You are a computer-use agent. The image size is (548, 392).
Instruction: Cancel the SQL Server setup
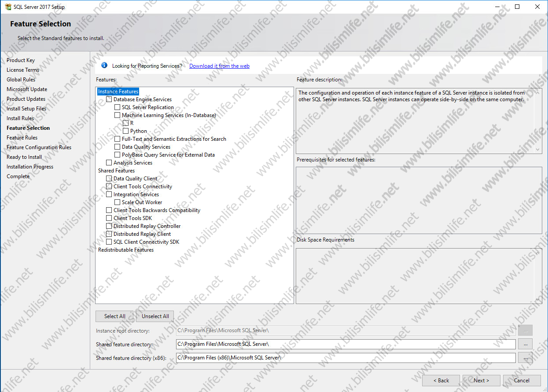coord(522,381)
